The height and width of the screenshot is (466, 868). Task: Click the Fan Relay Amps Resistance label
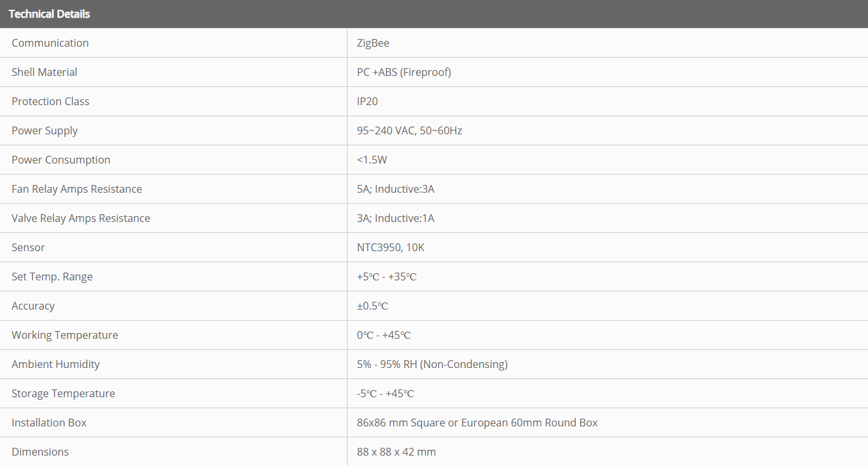77,189
